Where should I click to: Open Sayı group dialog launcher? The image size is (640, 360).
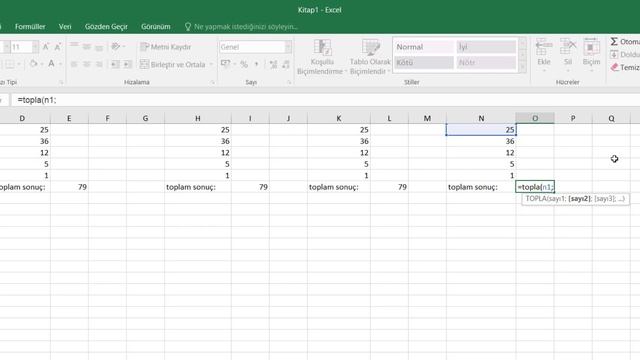click(289, 82)
